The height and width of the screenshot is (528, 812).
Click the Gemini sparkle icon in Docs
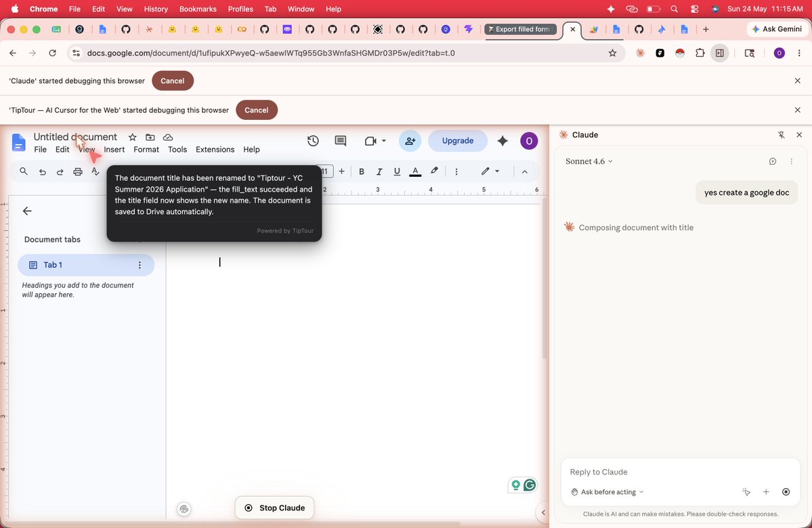503,141
